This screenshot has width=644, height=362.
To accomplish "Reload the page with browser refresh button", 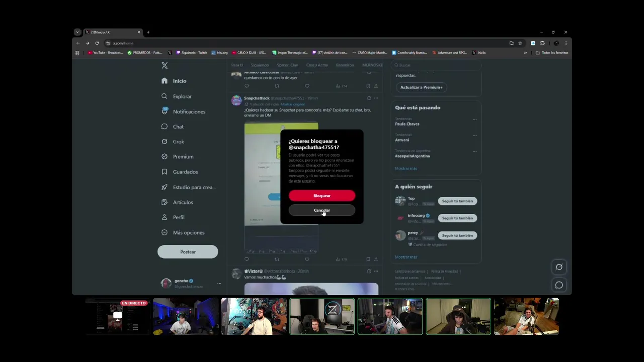I will [x=97, y=43].
